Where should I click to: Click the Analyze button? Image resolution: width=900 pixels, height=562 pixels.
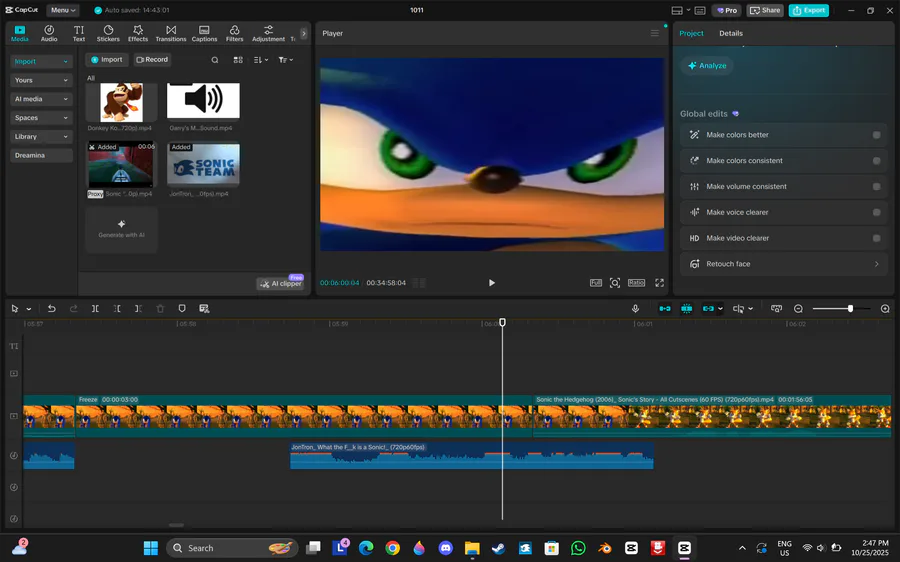pyautogui.click(x=707, y=65)
